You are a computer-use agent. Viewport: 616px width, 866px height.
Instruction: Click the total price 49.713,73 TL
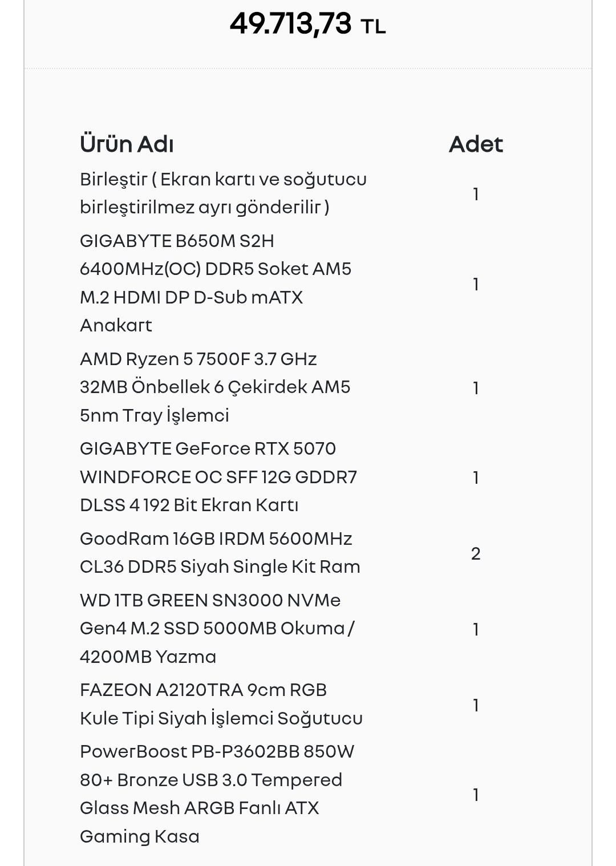pos(308,25)
